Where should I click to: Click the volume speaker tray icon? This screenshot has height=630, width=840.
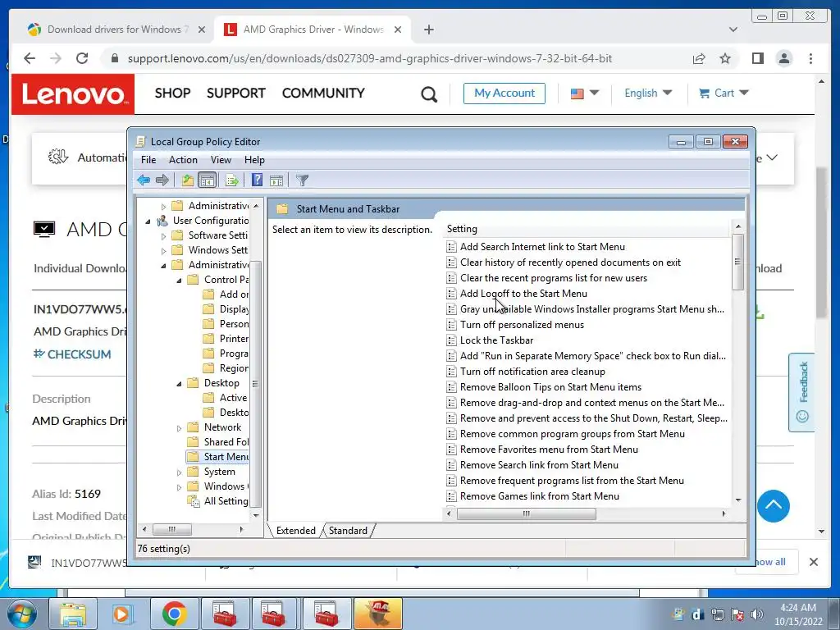pyautogui.click(x=757, y=614)
